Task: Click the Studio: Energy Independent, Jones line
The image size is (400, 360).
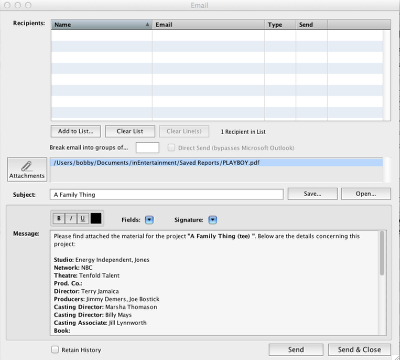Action: pyautogui.click(x=101, y=260)
